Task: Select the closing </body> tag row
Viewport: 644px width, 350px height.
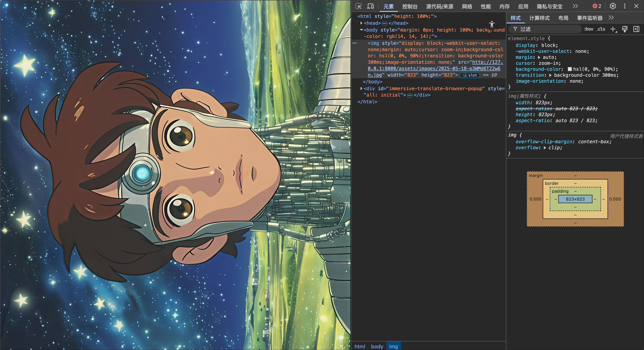Action: 373,82
